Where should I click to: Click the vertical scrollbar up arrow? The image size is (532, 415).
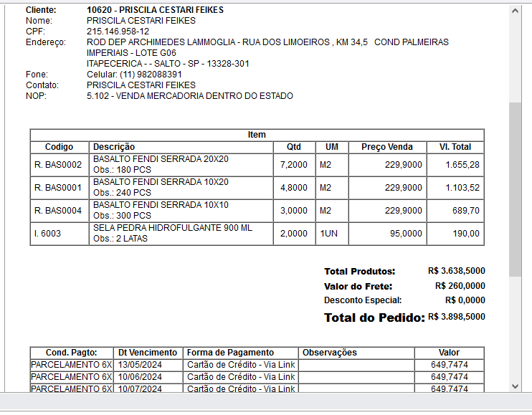[x=515, y=11]
